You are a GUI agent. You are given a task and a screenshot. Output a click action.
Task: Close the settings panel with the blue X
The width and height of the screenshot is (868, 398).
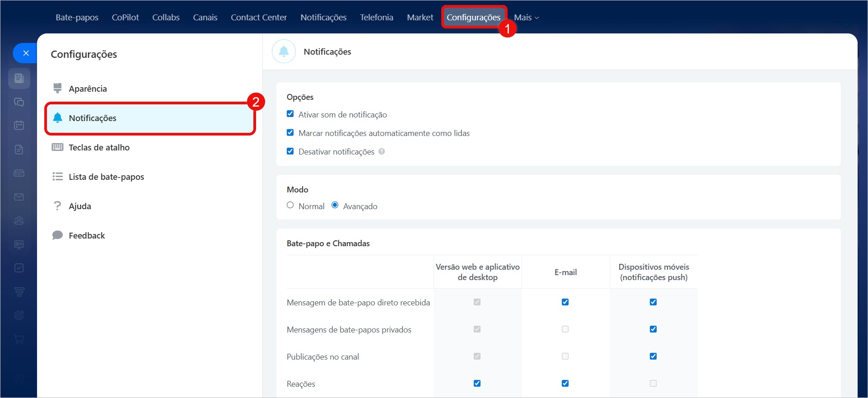(x=26, y=53)
